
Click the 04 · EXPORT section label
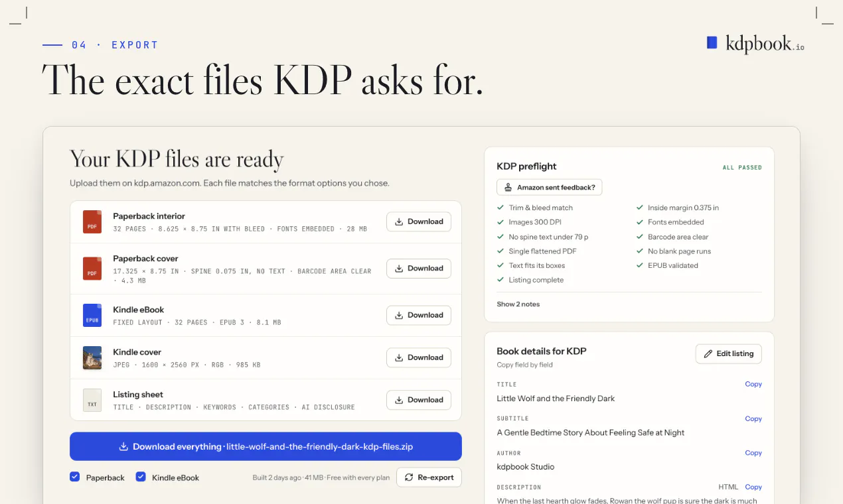coord(115,45)
